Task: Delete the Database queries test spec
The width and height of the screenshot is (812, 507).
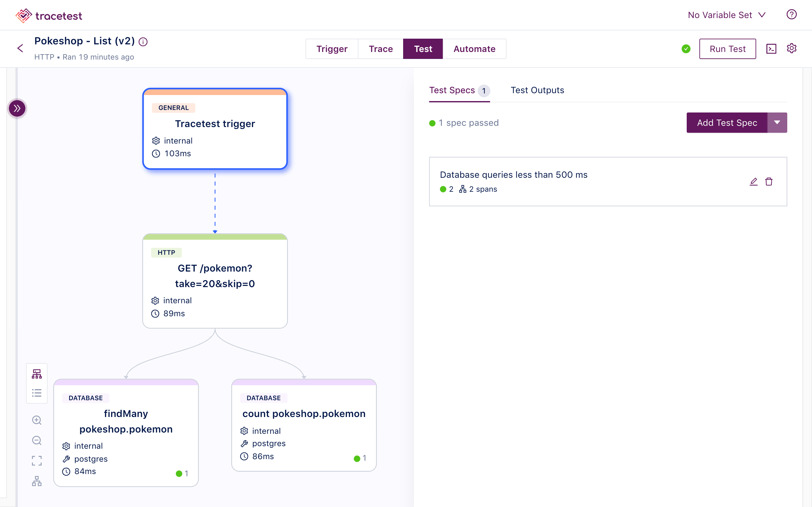Action: pos(769,181)
